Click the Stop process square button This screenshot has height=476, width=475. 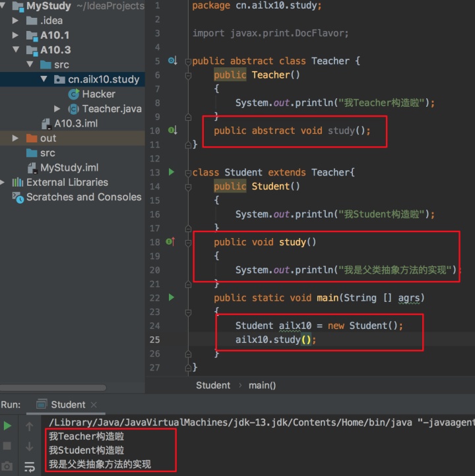(7, 446)
